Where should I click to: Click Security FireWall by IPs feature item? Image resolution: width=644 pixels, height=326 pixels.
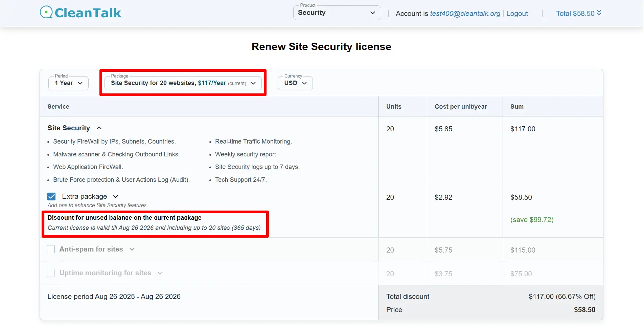click(114, 142)
